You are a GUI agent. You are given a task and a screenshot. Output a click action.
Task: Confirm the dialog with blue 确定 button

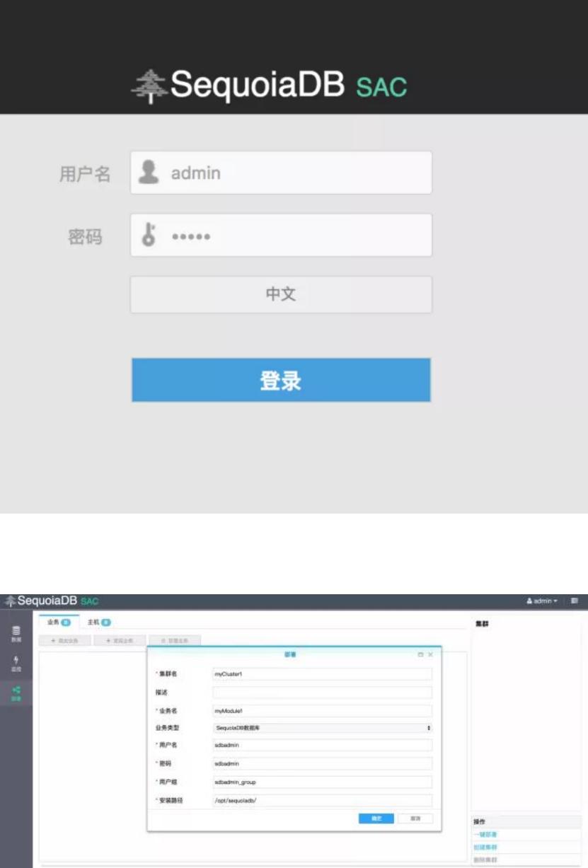[x=376, y=818]
